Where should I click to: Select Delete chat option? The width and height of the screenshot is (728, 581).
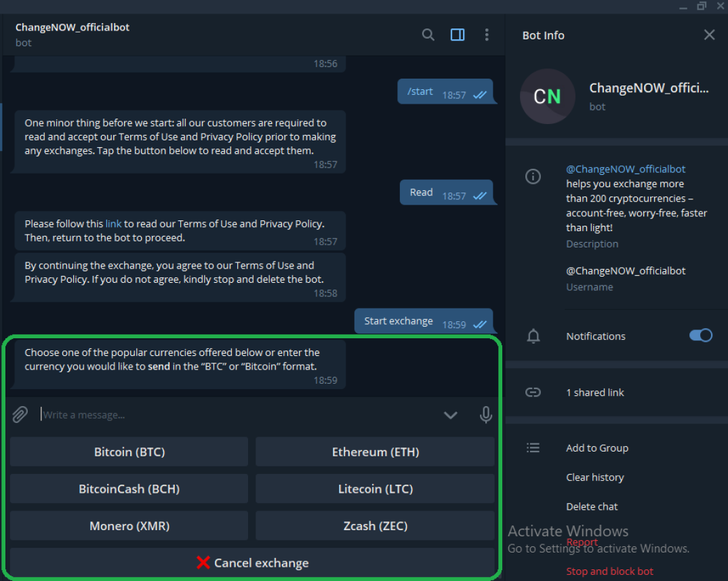[592, 506]
